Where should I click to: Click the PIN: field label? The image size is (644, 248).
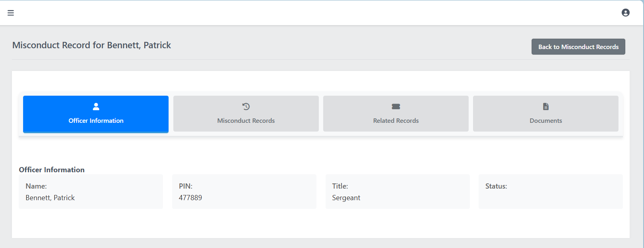pos(186,186)
